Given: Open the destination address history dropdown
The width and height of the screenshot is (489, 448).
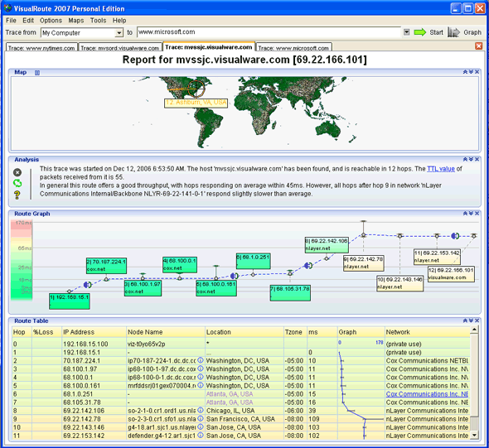Looking at the screenshot, I should pyautogui.click(x=406, y=32).
